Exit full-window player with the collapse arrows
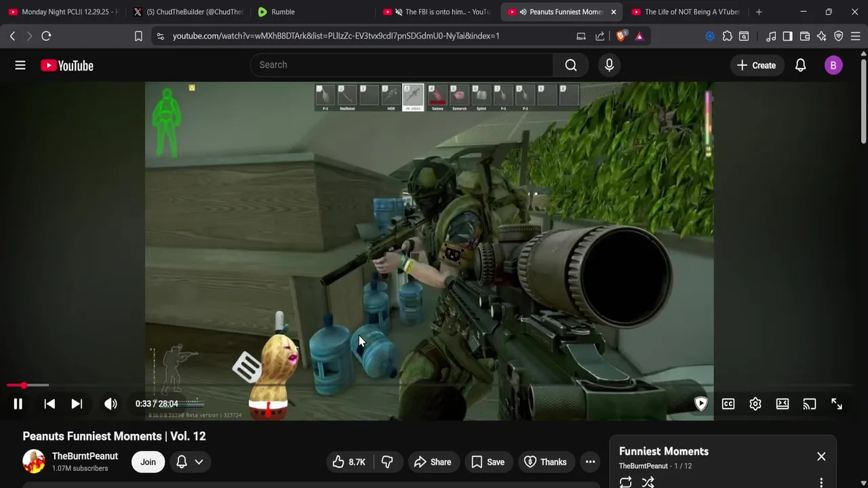Viewport: 868px width, 488px height. click(x=837, y=404)
